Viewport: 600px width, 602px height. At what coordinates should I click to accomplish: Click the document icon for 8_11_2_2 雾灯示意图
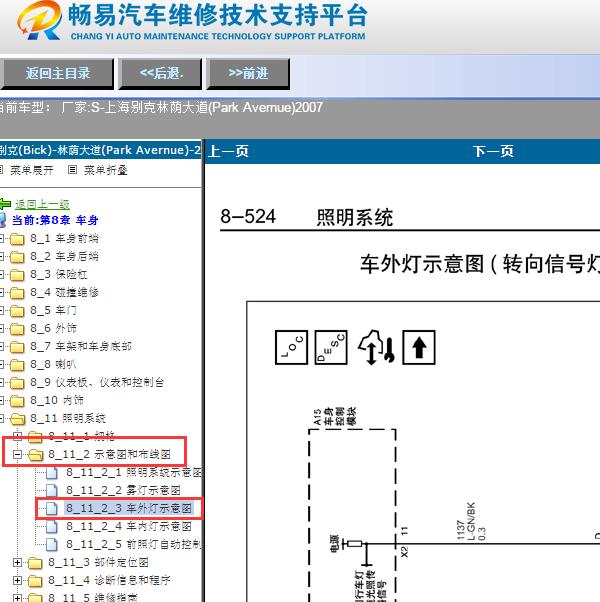pos(52,491)
